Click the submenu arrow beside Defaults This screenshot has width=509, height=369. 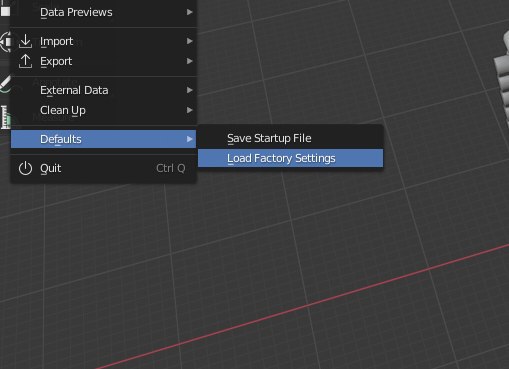pyautogui.click(x=189, y=139)
